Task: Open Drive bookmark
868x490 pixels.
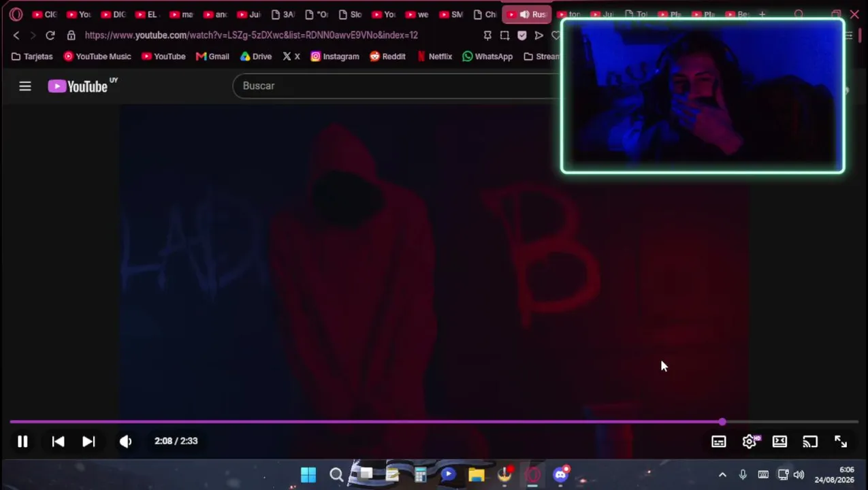Action: click(x=256, y=56)
